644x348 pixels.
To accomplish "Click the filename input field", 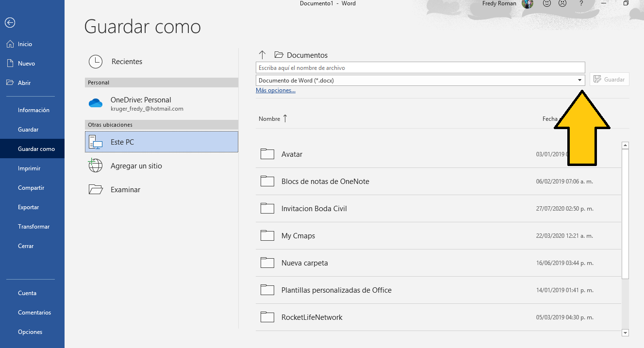I will (420, 67).
